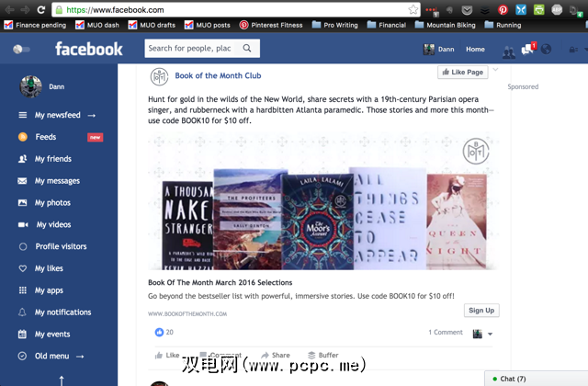Viewport: 588px width, 386px height.
Task: Open notifications globe icon
Action: 546,49
